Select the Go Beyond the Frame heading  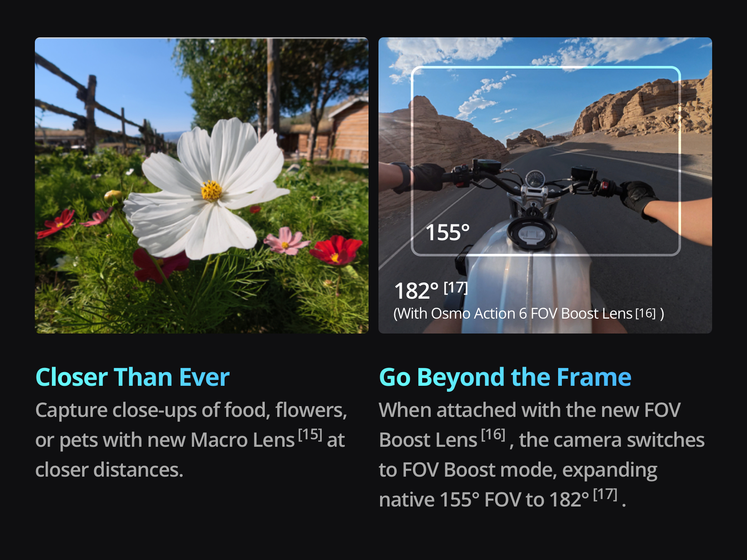pos(505,377)
